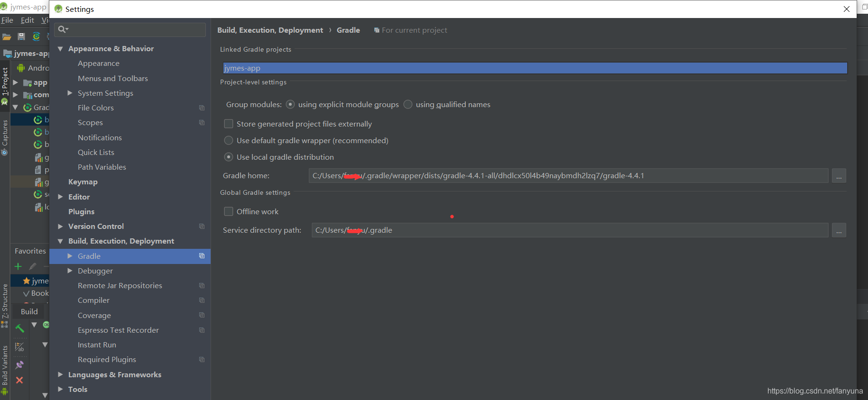Screen dimensions: 868x400
Task: Click the pencil edit icon in Favorites
Action: tap(33, 266)
